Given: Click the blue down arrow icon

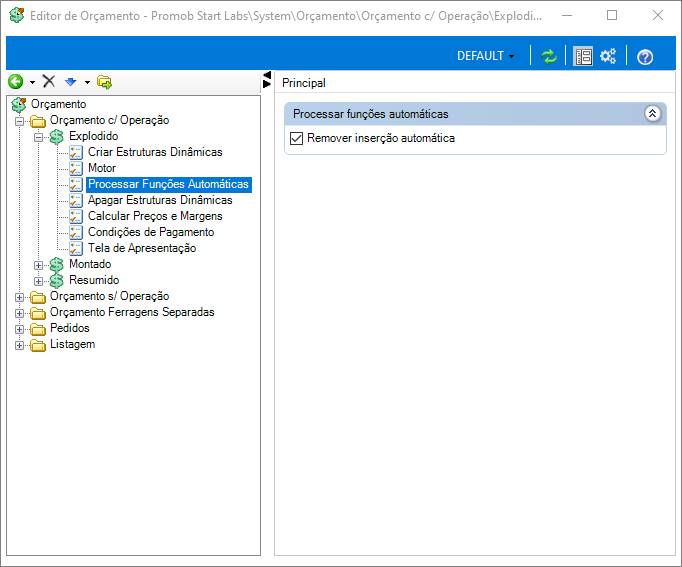Looking at the screenshot, I should click(x=70, y=81).
